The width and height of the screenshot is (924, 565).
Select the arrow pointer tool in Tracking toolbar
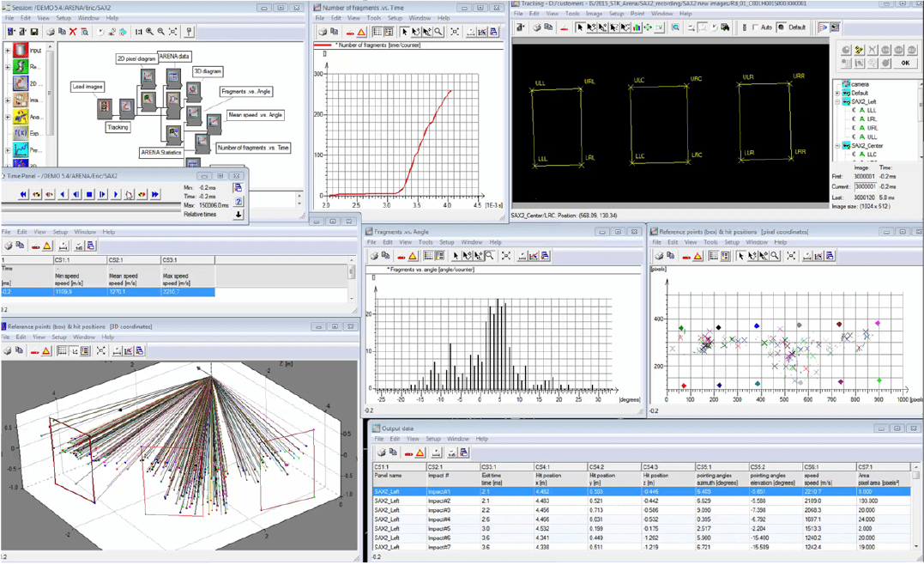[x=580, y=27]
